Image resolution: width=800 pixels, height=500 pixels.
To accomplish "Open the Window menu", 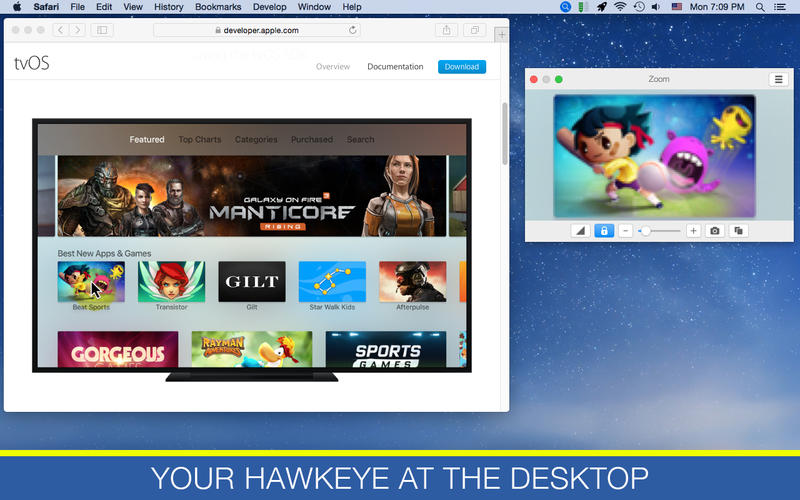I will [x=314, y=7].
